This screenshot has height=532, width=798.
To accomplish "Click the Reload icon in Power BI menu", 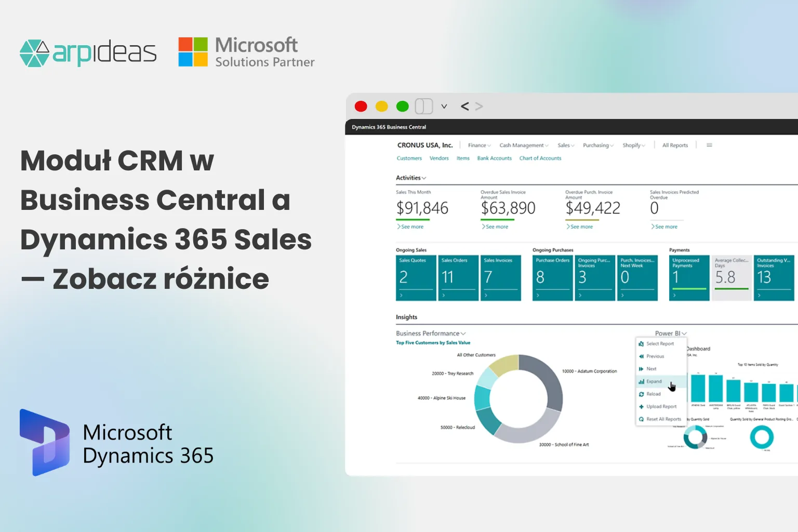I will pos(641,394).
